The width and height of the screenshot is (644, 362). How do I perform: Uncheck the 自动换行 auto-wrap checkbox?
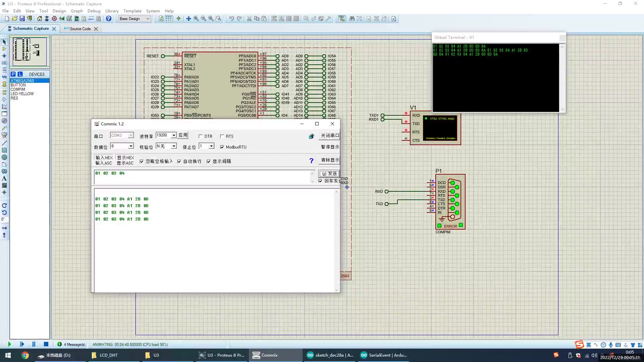coord(179,162)
